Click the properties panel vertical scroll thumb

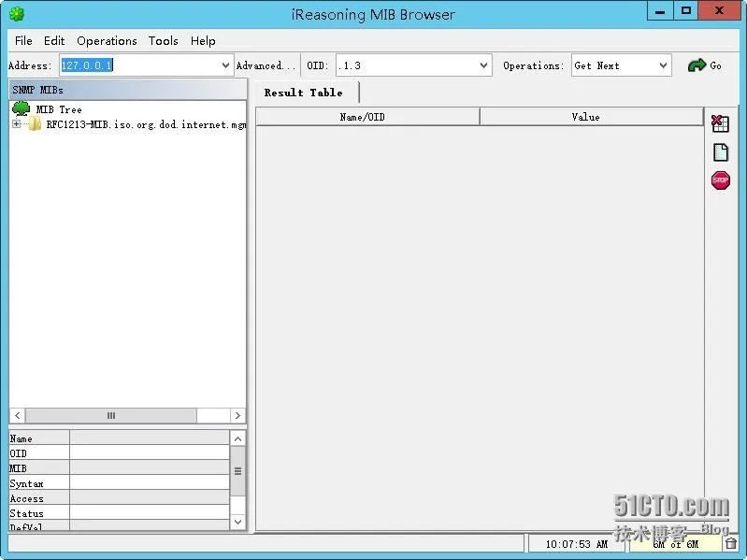238,471
